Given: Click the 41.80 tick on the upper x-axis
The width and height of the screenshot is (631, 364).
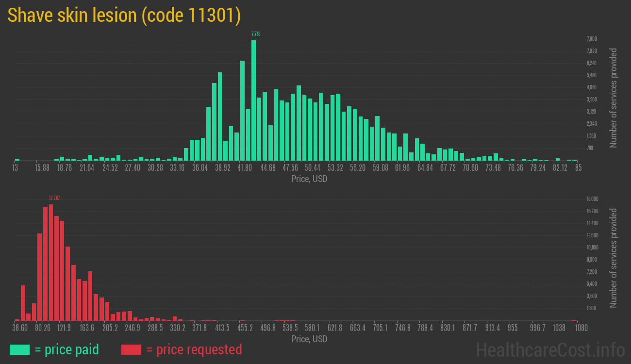Looking at the screenshot, I should click(x=245, y=168).
